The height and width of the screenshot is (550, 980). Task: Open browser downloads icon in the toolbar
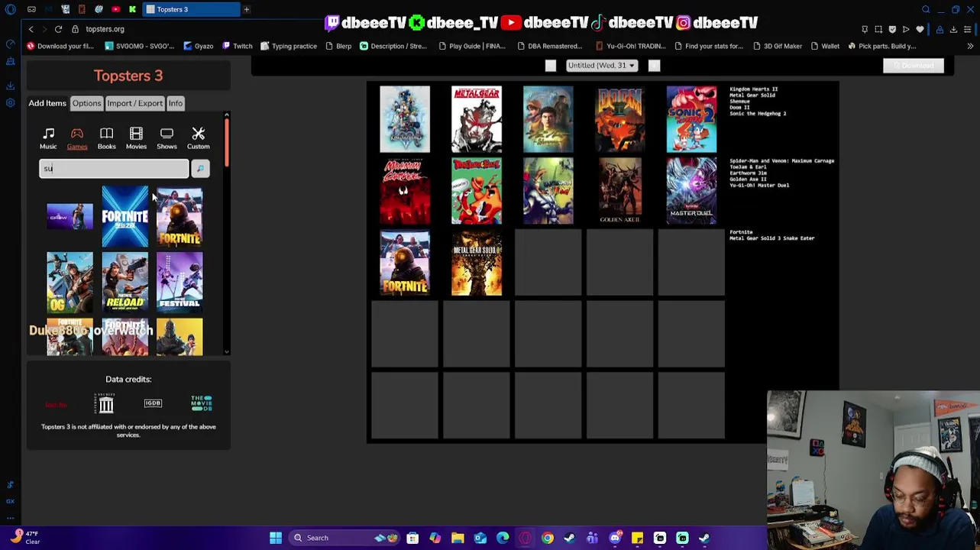click(953, 29)
